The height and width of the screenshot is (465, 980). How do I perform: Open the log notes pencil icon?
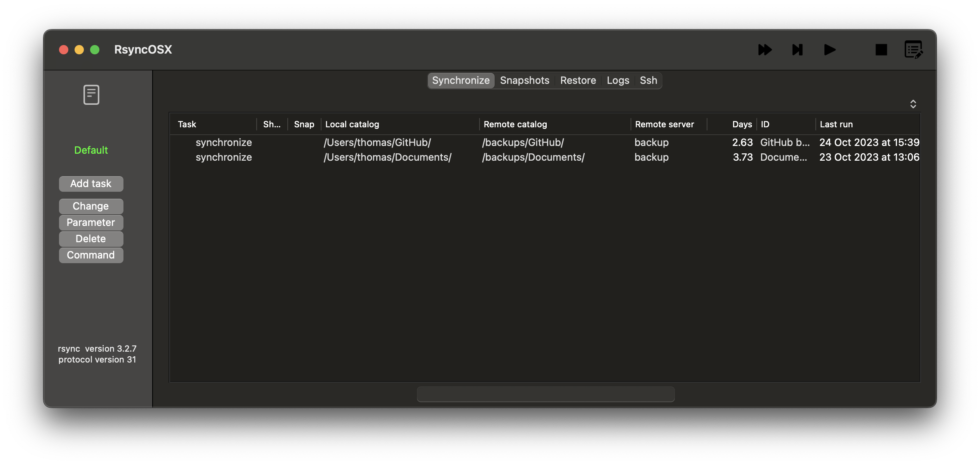(913, 50)
